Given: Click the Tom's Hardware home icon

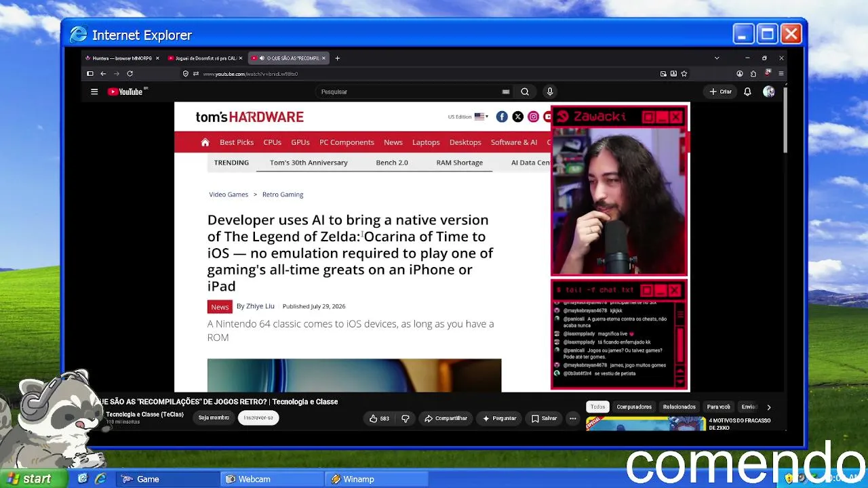Looking at the screenshot, I should tap(205, 142).
